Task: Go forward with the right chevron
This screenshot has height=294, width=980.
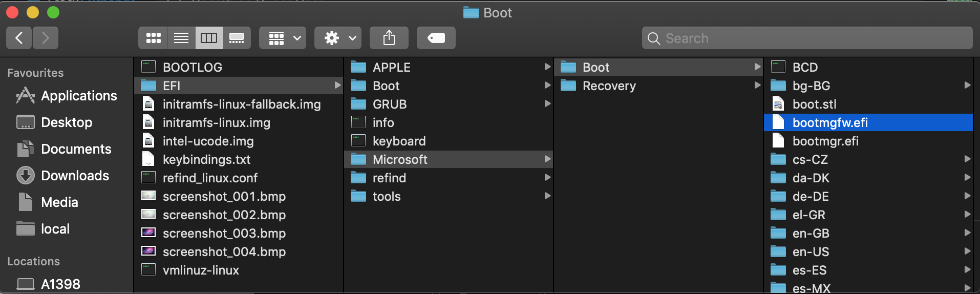Action: pyautogui.click(x=46, y=38)
